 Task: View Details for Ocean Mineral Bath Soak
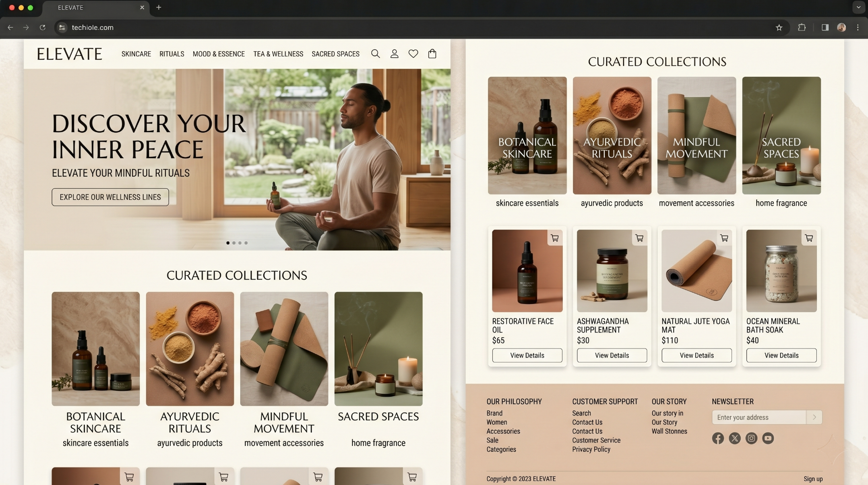click(x=782, y=355)
